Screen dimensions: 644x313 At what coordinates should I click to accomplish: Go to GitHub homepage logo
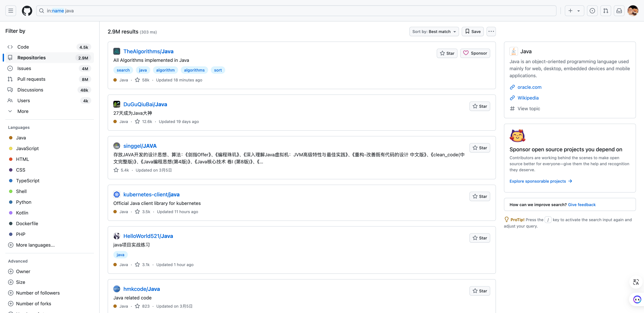tap(27, 11)
